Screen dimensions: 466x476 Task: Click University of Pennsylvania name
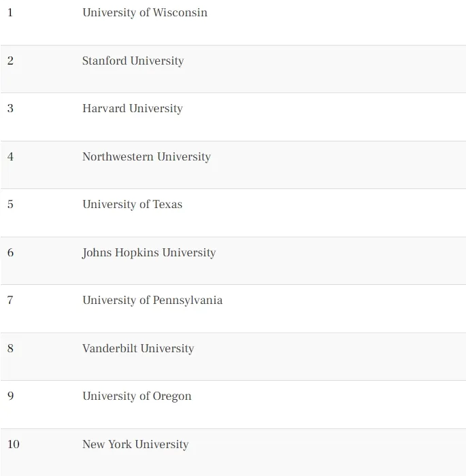click(x=152, y=301)
